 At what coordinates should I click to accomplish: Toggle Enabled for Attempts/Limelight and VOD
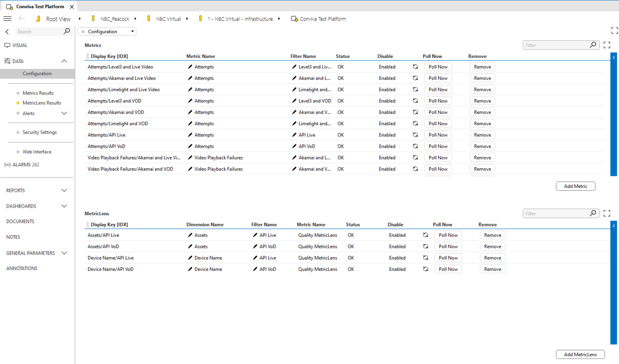(x=387, y=124)
